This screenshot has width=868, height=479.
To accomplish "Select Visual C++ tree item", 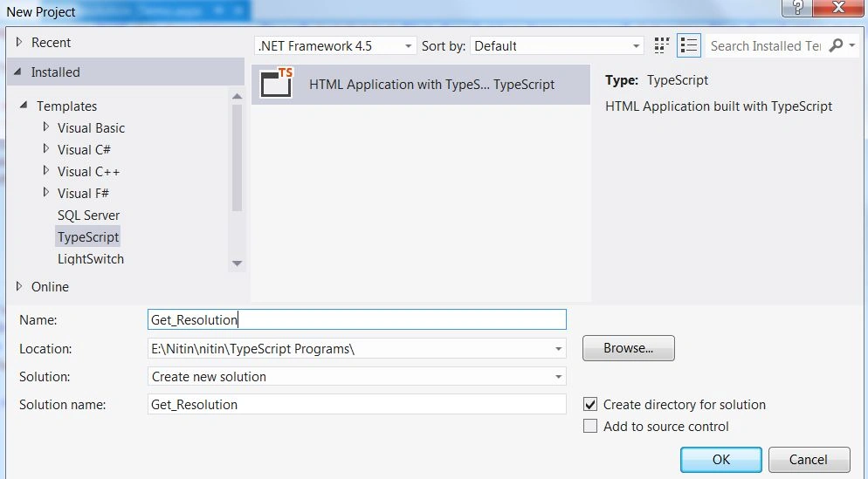I will tap(88, 172).
